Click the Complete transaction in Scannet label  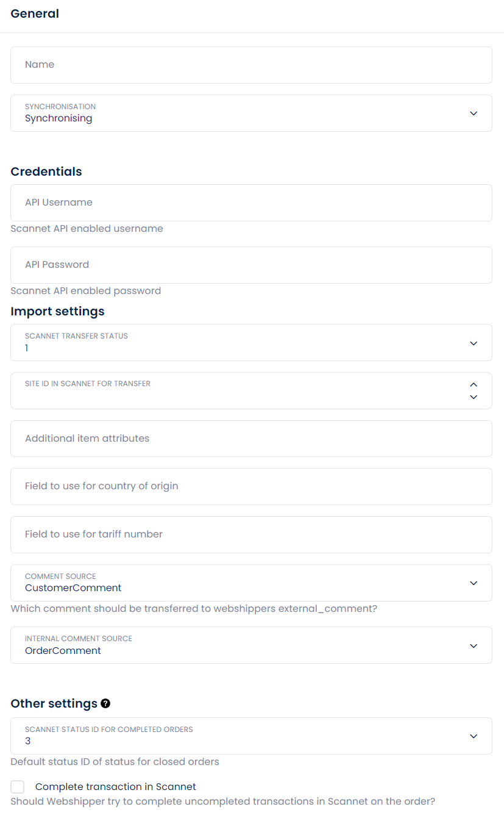[x=116, y=787]
